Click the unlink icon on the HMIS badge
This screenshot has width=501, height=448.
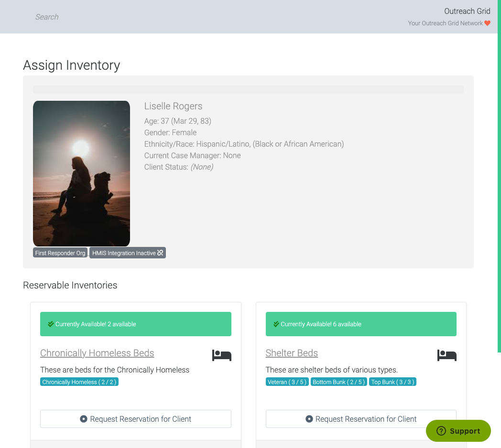coord(161,253)
